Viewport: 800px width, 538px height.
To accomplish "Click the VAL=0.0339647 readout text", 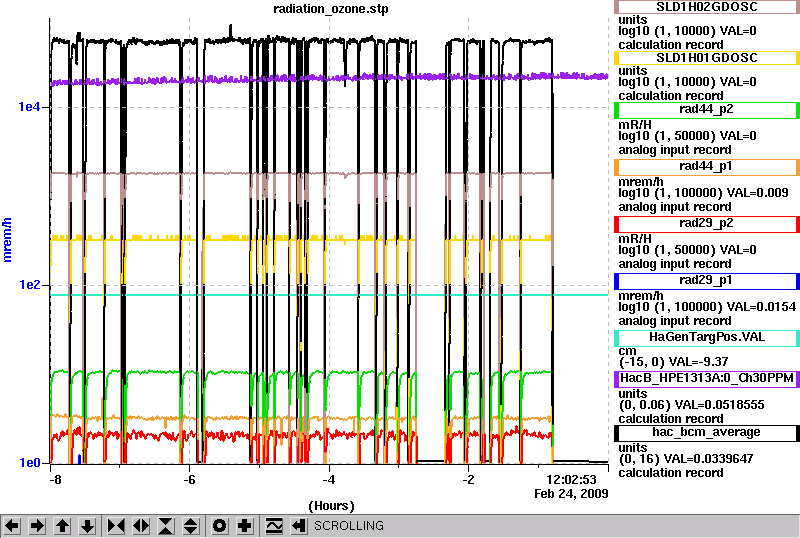I will 708,459.
